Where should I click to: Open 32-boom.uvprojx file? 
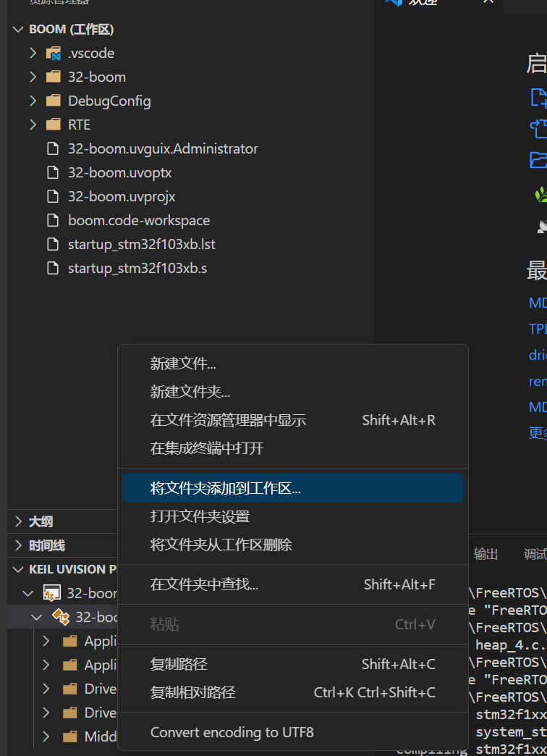[122, 197]
